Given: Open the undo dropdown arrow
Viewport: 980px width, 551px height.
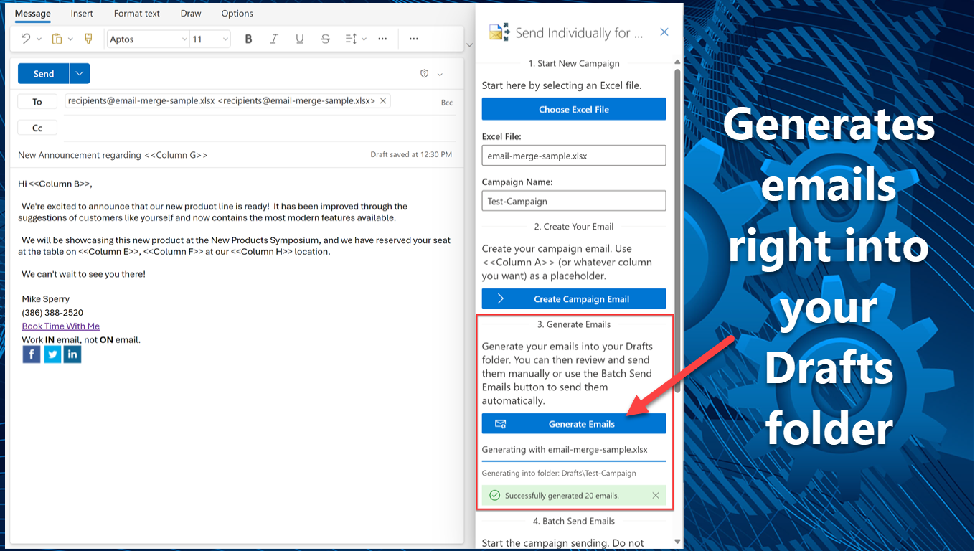Looking at the screenshot, I should point(39,39).
